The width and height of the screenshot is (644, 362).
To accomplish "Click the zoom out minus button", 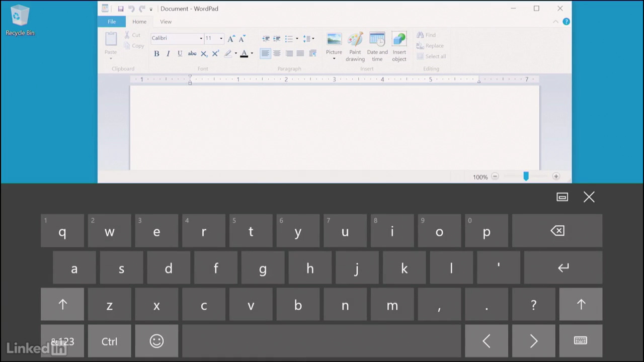I will pyautogui.click(x=495, y=176).
